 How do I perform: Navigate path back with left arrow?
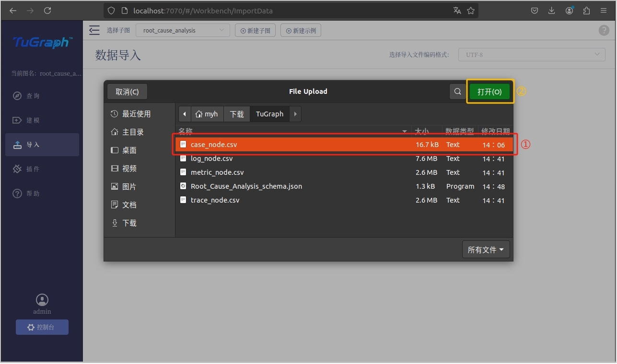pyautogui.click(x=185, y=114)
